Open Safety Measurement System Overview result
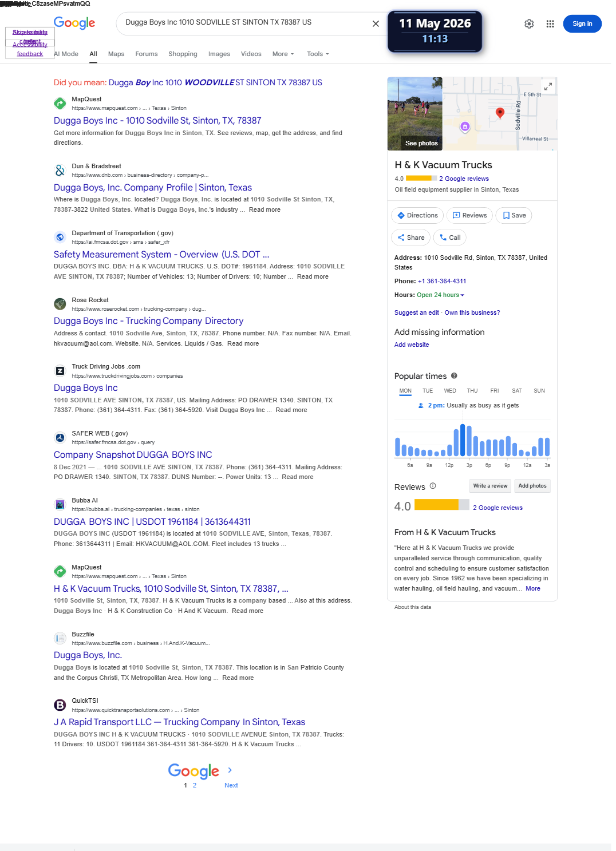This screenshot has width=616, height=851. pos(161,255)
